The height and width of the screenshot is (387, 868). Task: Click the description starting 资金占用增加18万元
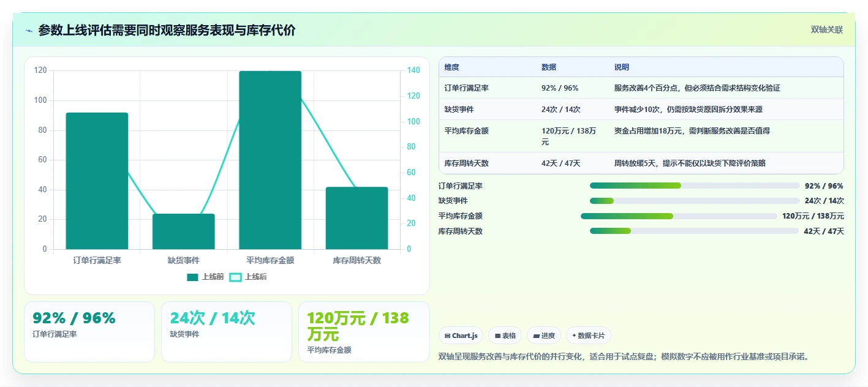coord(692,130)
